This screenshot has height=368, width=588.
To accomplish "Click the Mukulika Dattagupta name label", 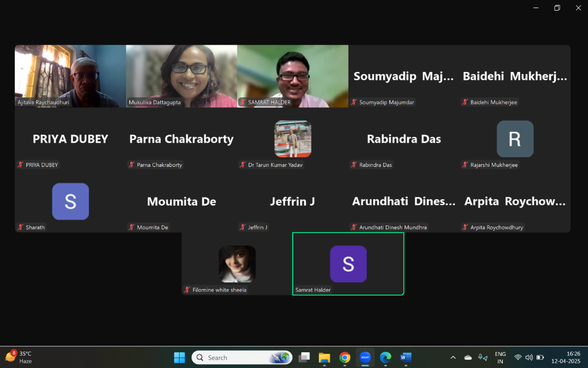I will point(154,102).
